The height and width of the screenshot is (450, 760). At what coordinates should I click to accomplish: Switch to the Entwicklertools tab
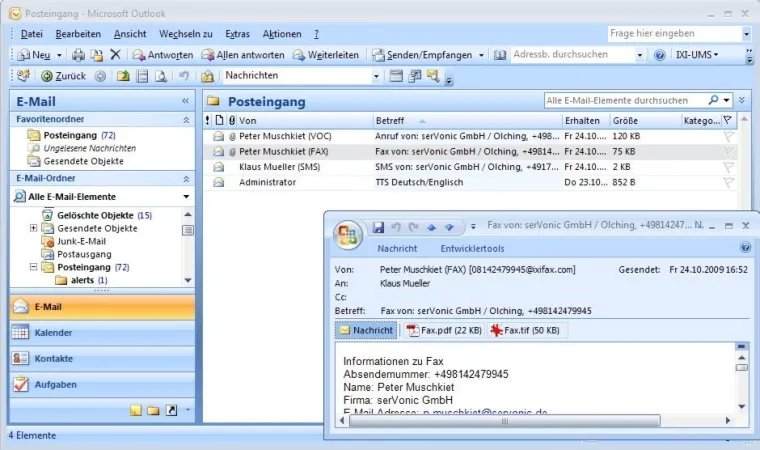pyautogui.click(x=472, y=248)
